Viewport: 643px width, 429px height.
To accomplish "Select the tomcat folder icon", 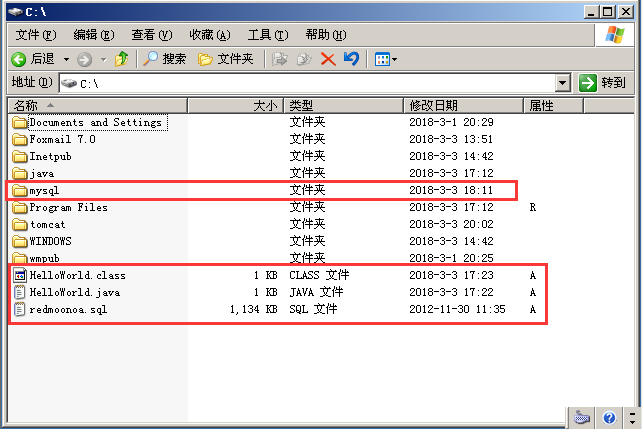I will coord(19,224).
